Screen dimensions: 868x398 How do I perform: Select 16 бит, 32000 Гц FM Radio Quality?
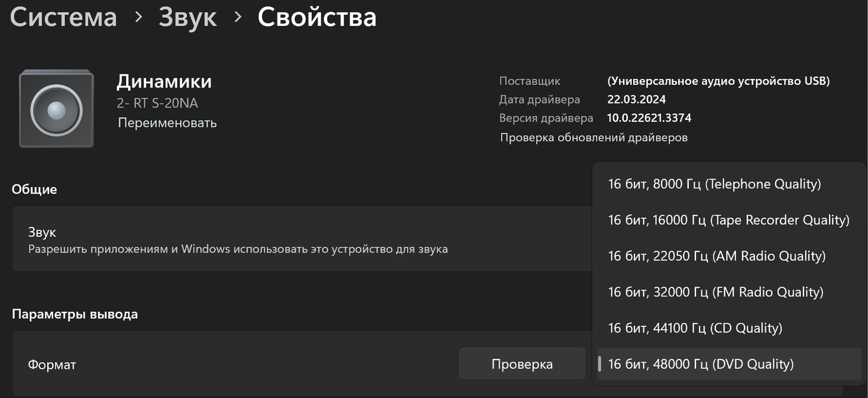click(715, 292)
